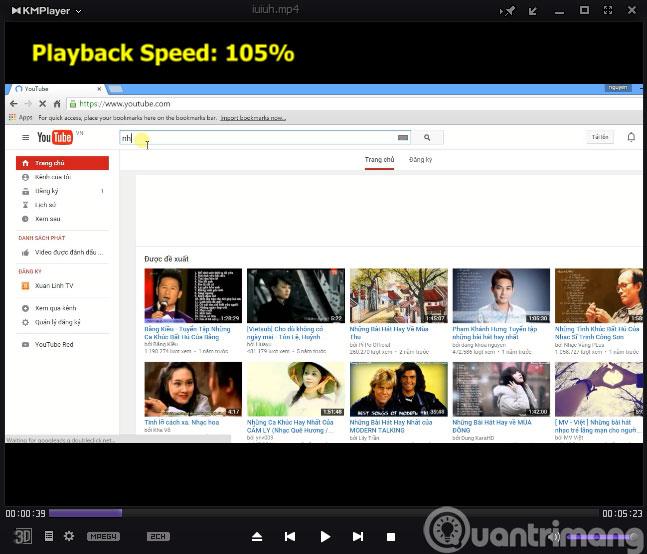Pin the KMPlayer window on top
647x554 pixels.
pos(508,11)
